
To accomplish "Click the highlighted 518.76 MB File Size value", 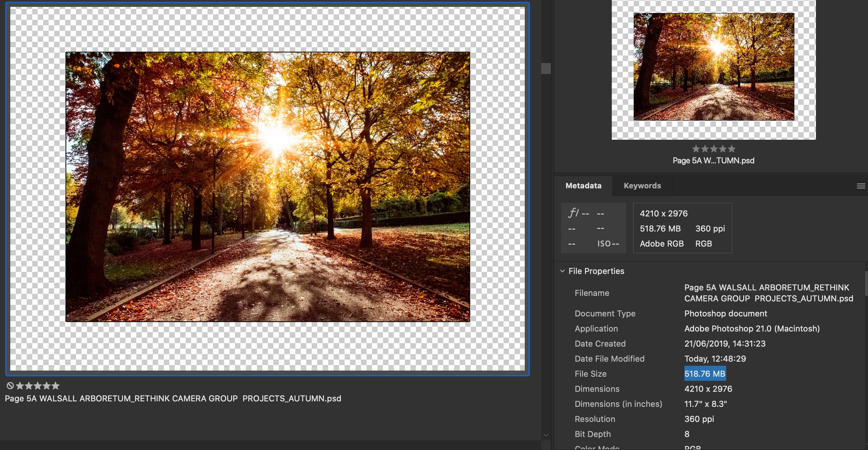I will pos(705,374).
